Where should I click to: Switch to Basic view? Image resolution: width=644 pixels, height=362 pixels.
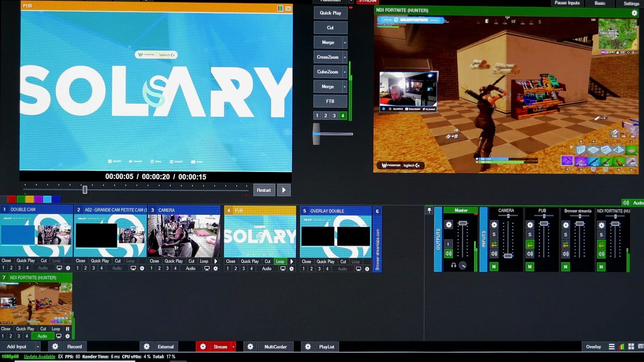(600, 3)
